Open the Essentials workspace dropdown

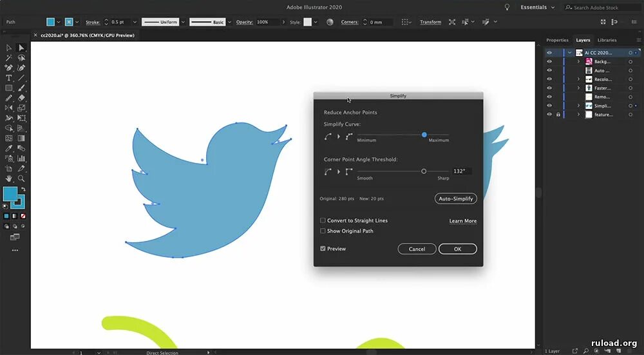click(538, 7)
